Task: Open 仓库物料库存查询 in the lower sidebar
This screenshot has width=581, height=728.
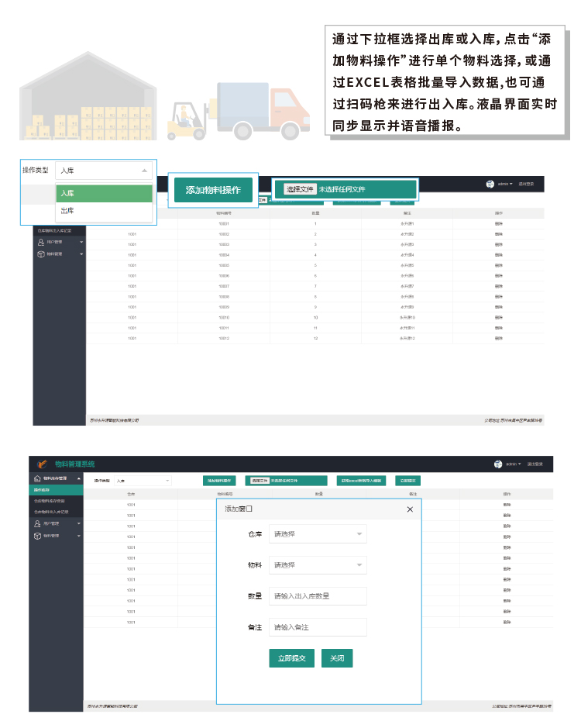Action: click(53, 501)
